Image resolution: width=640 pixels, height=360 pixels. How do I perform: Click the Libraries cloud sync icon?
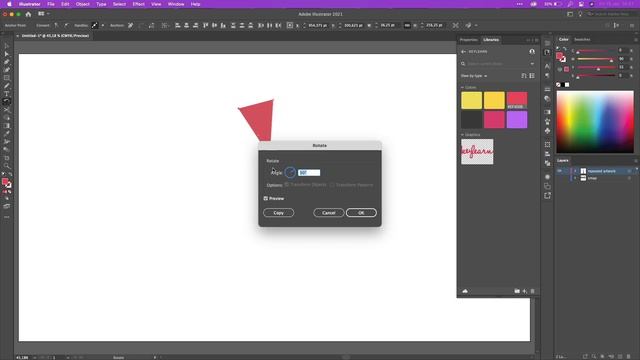[x=465, y=291]
